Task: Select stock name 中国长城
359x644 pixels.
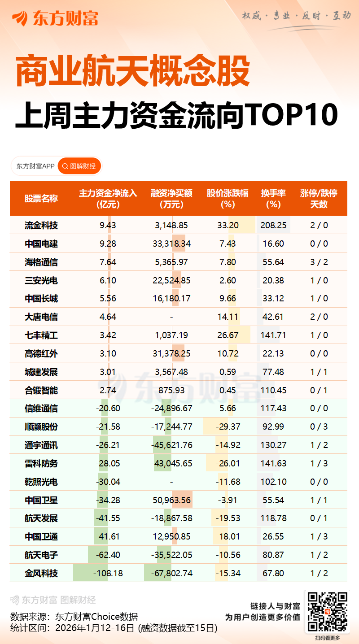Action: pyautogui.click(x=41, y=298)
